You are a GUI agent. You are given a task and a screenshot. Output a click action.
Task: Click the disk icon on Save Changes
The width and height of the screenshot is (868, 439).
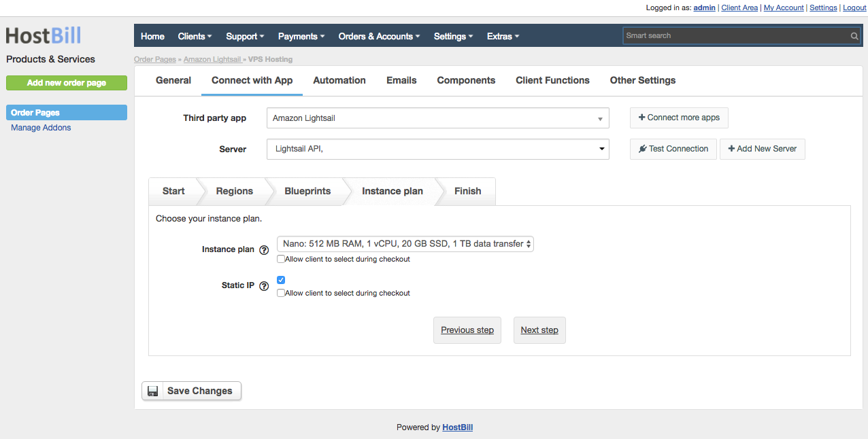point(152,391)
